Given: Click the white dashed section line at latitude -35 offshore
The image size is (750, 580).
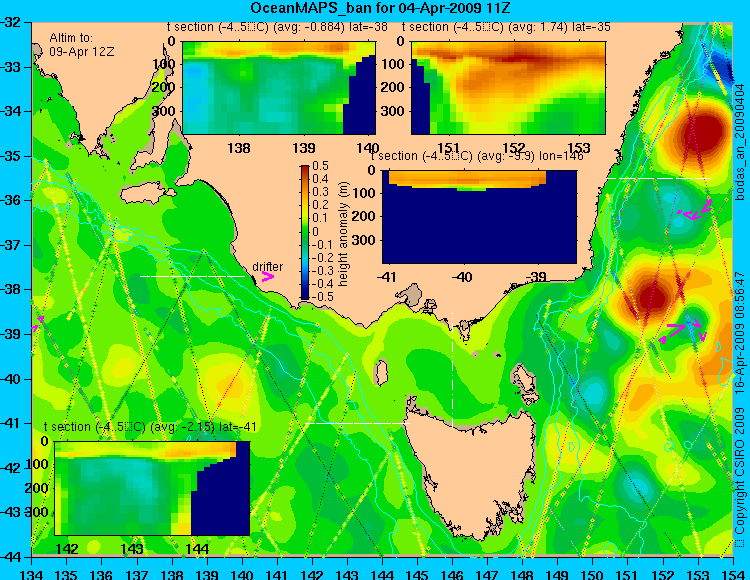Looking at the screenshot, I should 659,178.
